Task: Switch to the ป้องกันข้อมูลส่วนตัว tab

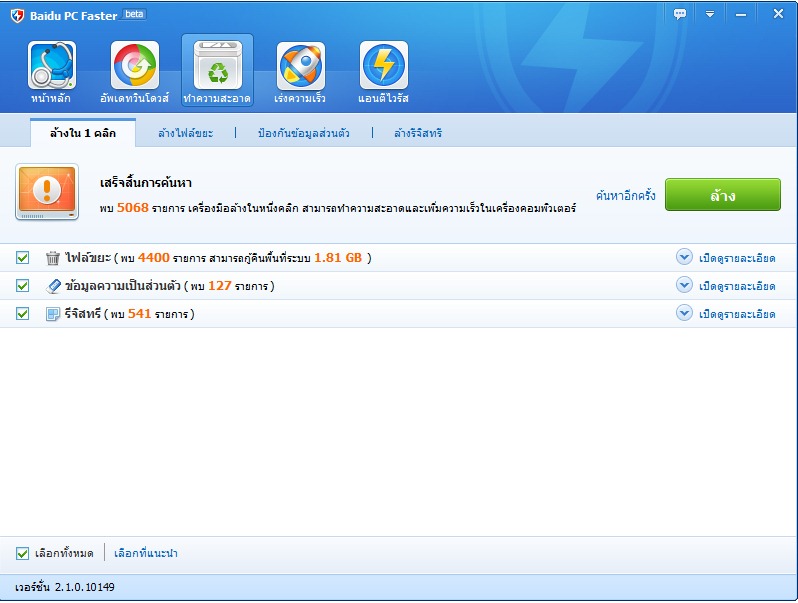Action: click(x=303, y=133)
